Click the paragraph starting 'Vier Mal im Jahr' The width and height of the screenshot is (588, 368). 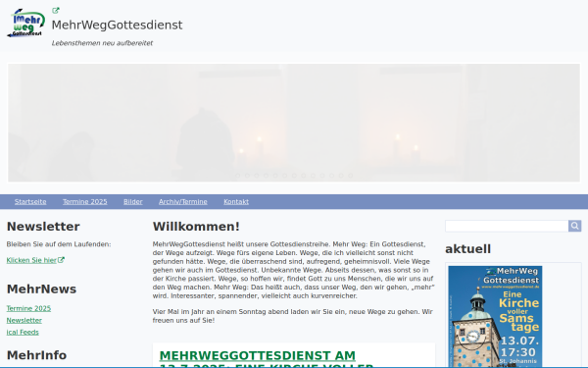tap(292, 316)
